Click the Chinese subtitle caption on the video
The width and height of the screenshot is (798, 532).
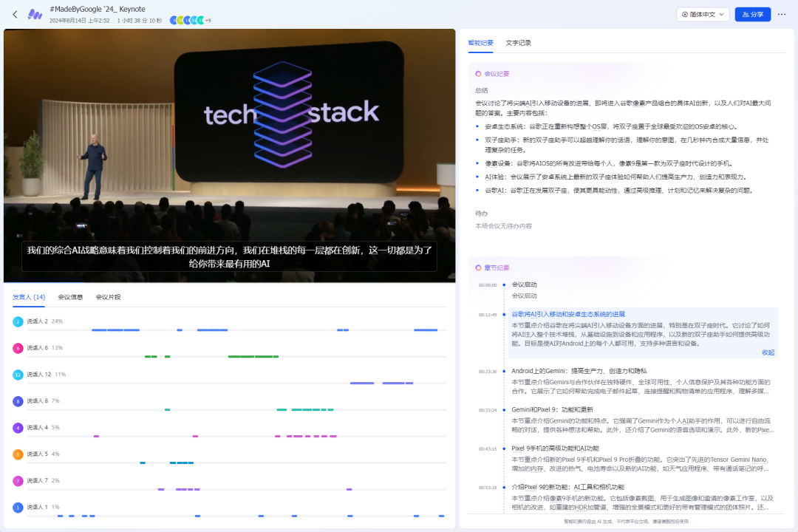click(x=229, y=256)
